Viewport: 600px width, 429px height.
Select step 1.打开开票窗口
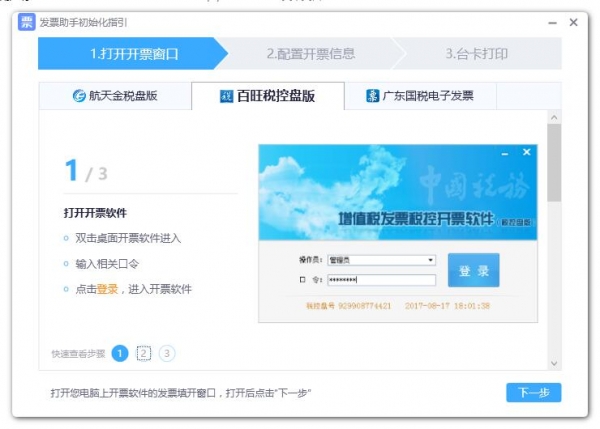(133, 54)
